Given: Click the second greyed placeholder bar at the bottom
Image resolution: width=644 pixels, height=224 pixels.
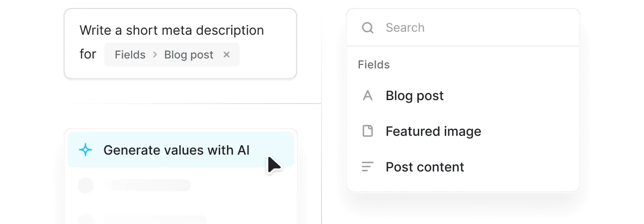Looking at the screenshot, I should pyautogui.click(x=156, y=220).
